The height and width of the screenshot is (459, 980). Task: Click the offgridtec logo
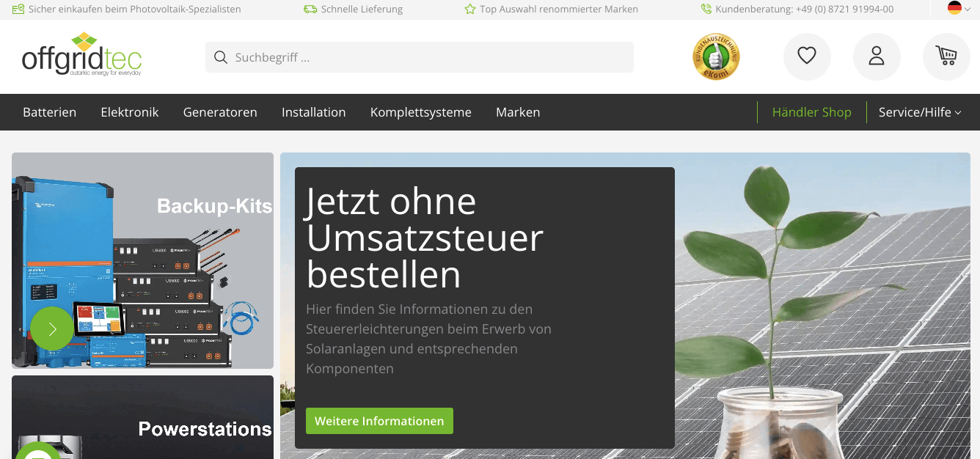pyautogui.click(x=81, y=54)
